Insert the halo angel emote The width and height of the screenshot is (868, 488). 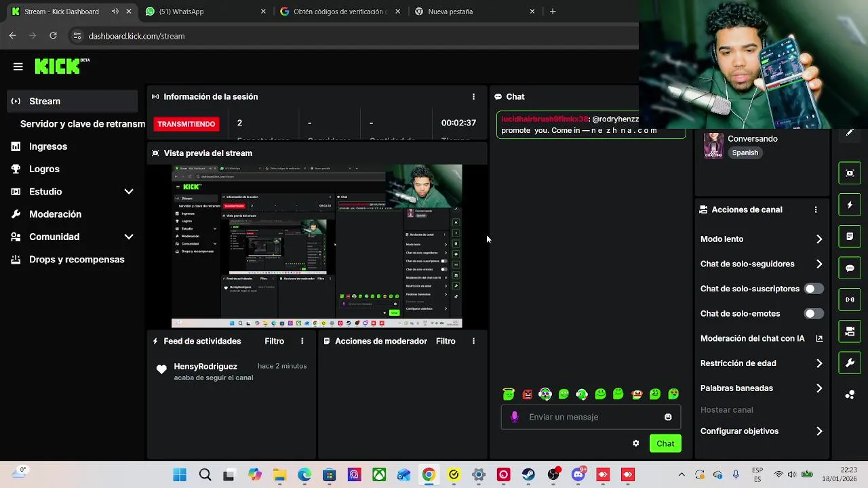pos(509,394)
